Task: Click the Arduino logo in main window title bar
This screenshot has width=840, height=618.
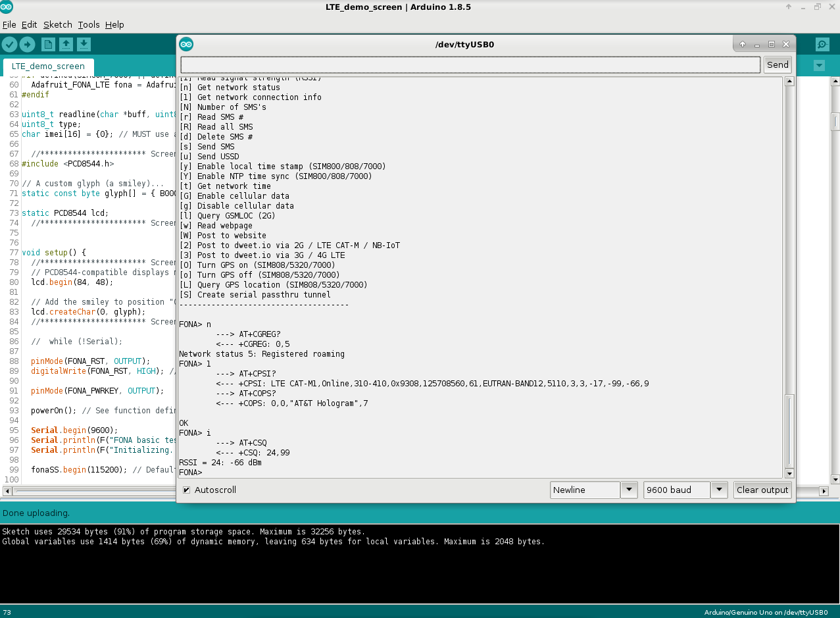Action: tap(7, 7)
